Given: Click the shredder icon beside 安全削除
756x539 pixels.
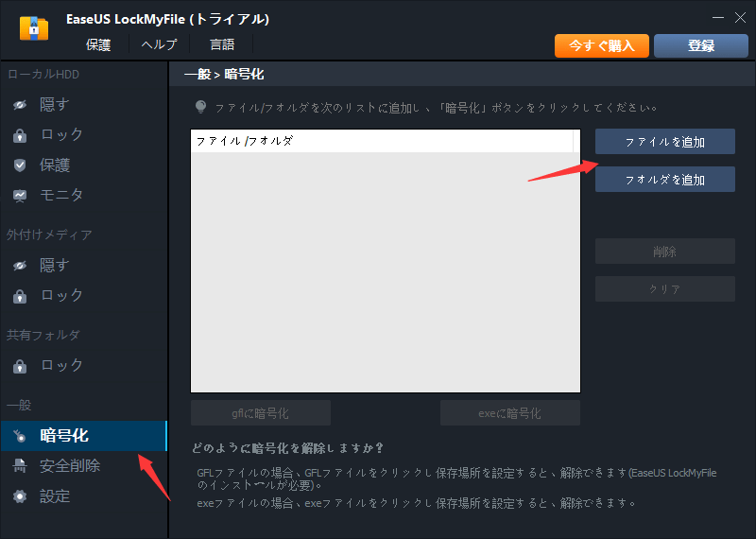Looking at the screenshot, I should [x=20, y=466].
